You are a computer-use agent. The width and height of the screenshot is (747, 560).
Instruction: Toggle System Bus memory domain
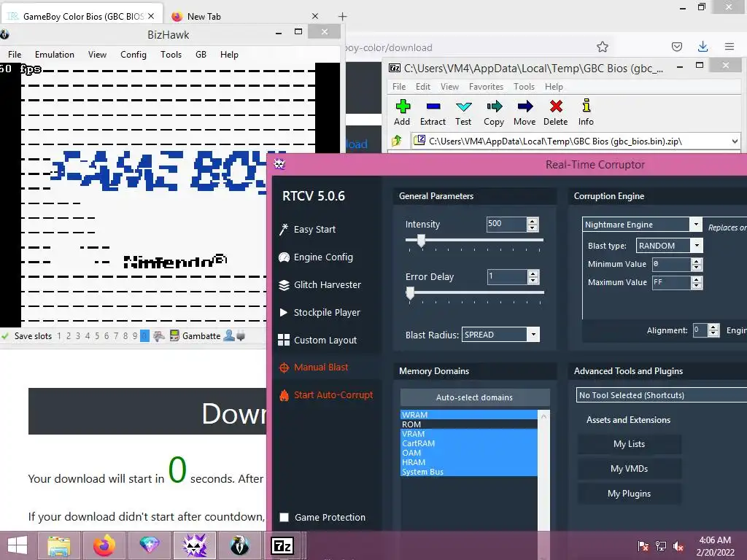(x=469, y=472)
